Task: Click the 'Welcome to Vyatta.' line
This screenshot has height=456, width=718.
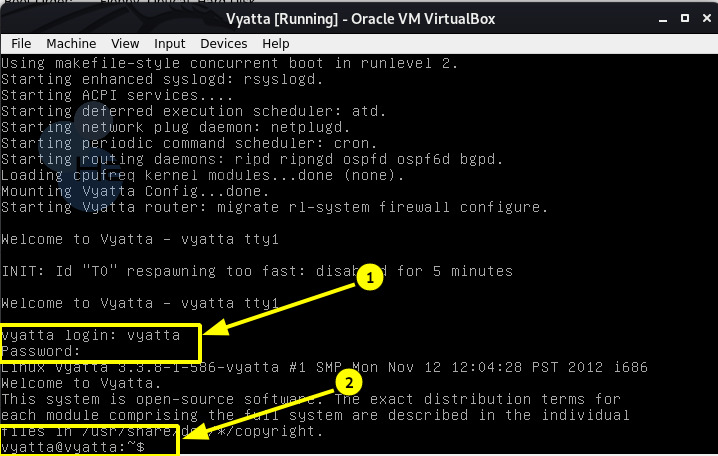Action: point(81,383)
